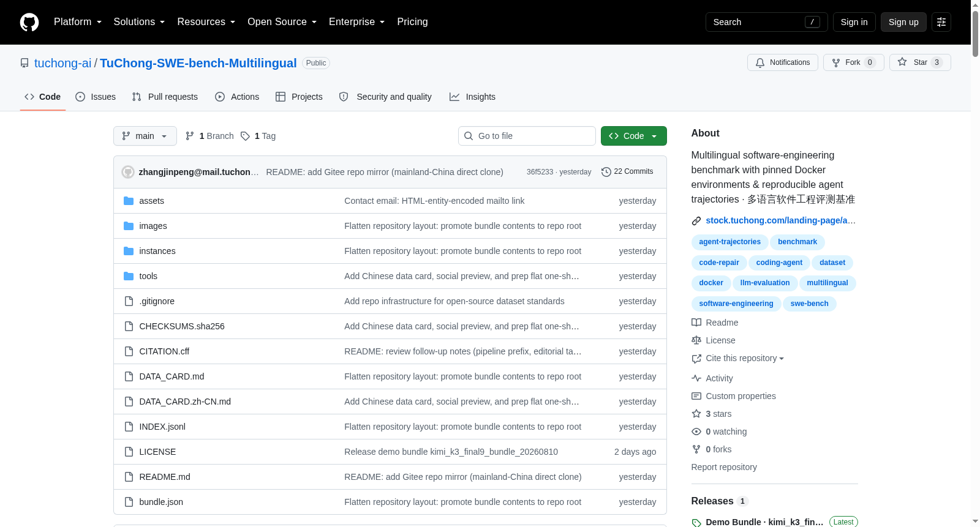Open the green Code dropdown
This screenshot has width=980, height=527.
point(634,136)
